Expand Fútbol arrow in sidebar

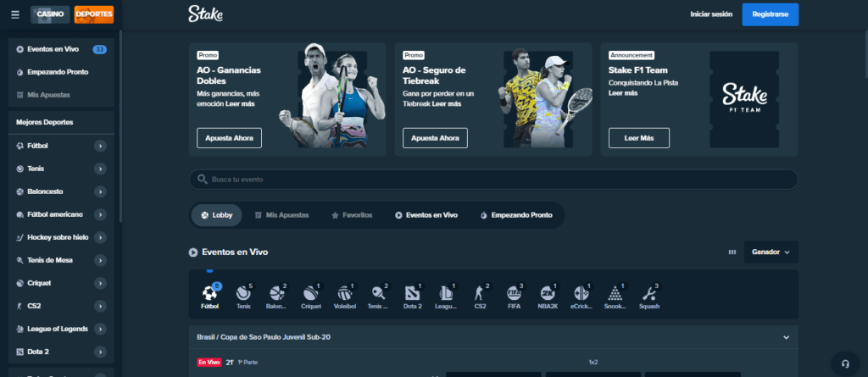(100, 146)
